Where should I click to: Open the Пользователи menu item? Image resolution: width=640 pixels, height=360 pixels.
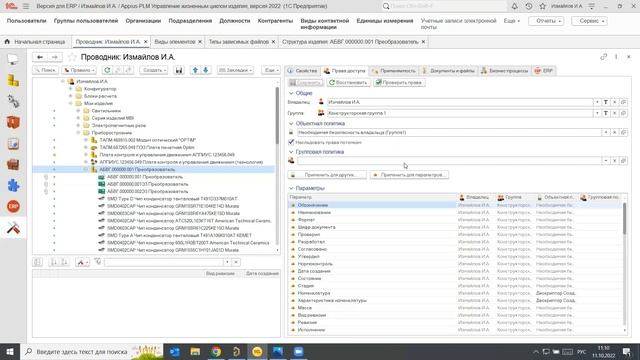[27, 21]
